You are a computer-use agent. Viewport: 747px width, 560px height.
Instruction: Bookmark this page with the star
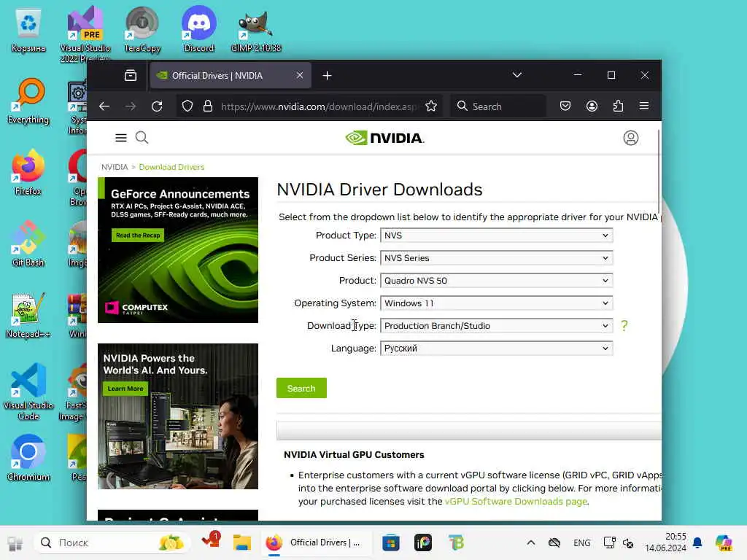point(431,106)
